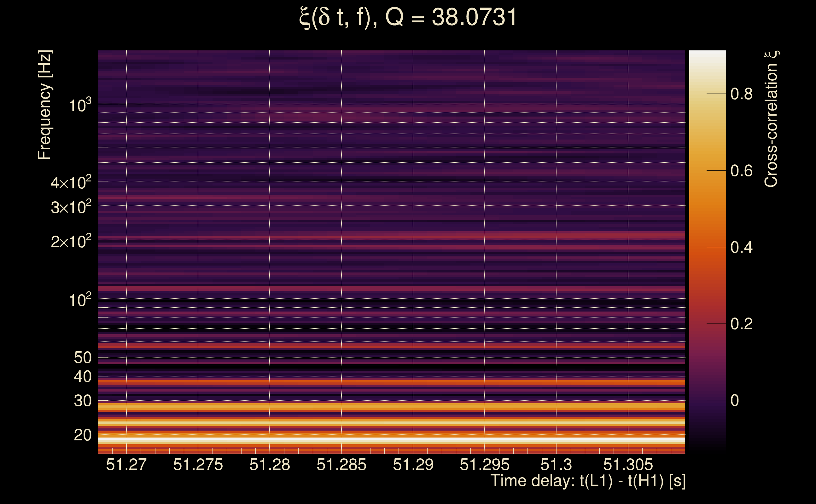Click the 20 Hz frequency tick label

[82, 435]
